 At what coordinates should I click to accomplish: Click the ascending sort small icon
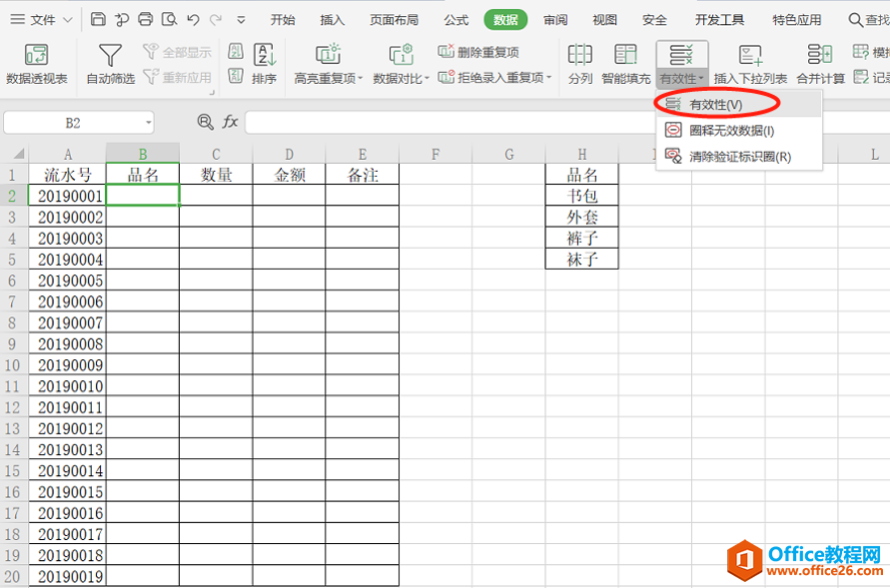pyautogui.click(x=236, y=51)
